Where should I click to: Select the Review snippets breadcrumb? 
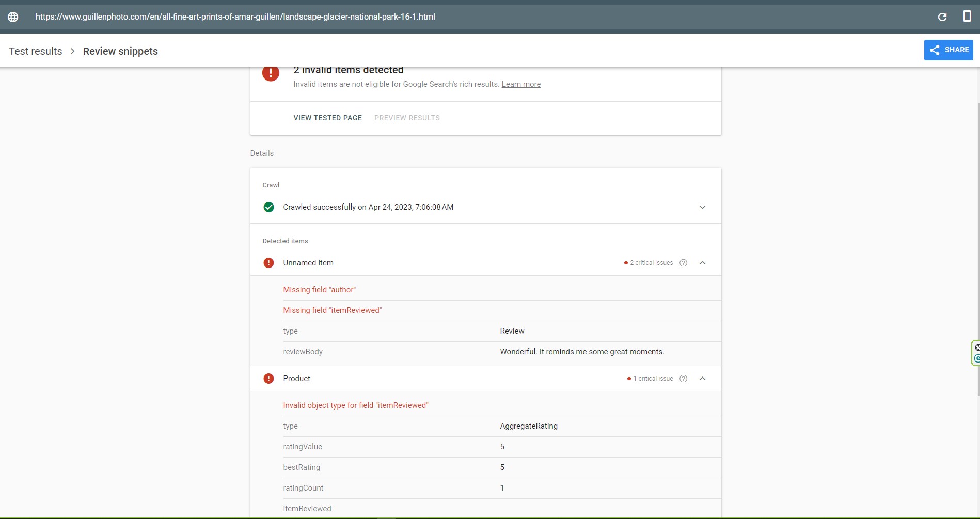120,51
